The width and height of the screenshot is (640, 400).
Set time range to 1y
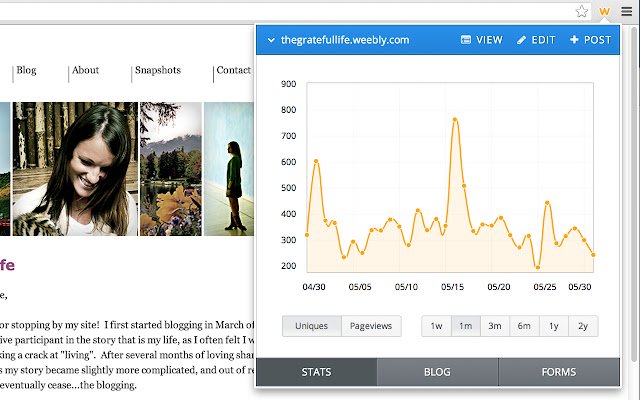(553, 326)
